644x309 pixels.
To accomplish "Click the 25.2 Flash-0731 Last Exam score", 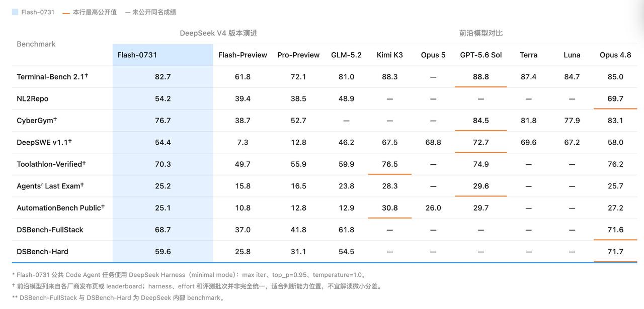I will point(163,186).
